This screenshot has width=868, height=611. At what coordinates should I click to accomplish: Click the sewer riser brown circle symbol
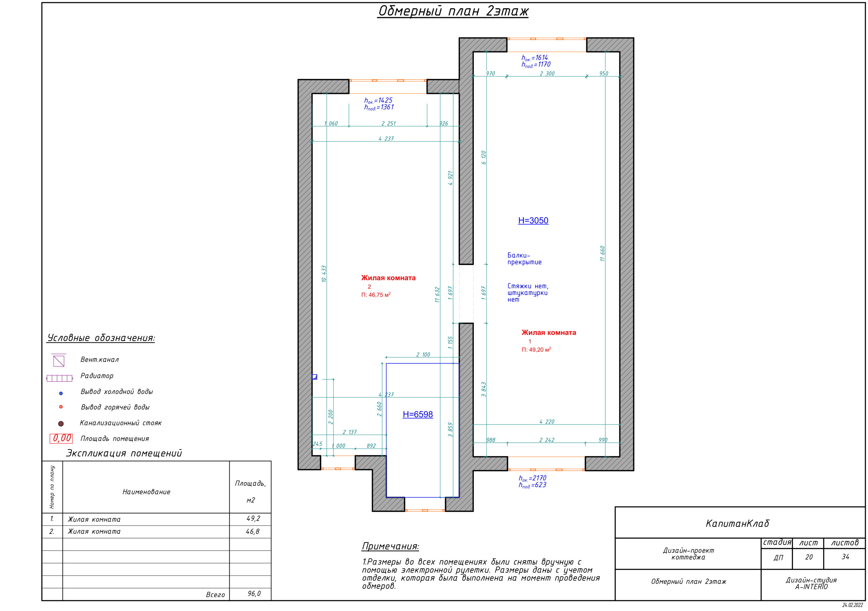[61, 423]
